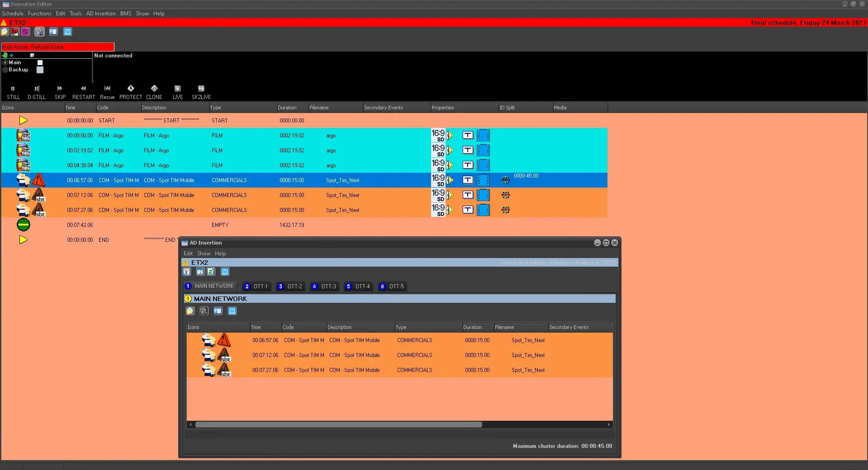Switch to the OTT-3 tab
This screenshot has height=470, width=868.
[x=324, y=287]
